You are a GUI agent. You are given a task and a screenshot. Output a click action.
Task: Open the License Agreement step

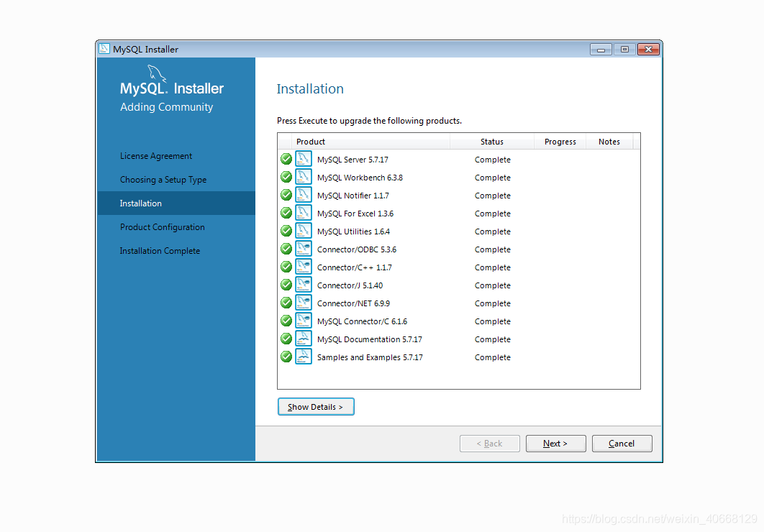coord(156,156)
